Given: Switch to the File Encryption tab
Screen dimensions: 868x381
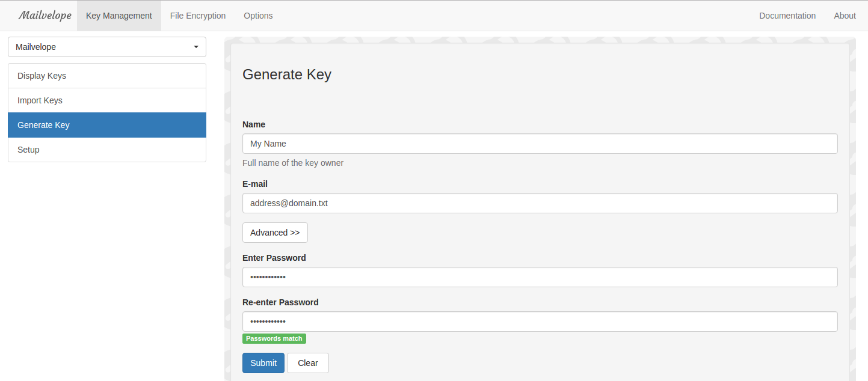Looking at the screenshot, I should (x=198, y=16).
